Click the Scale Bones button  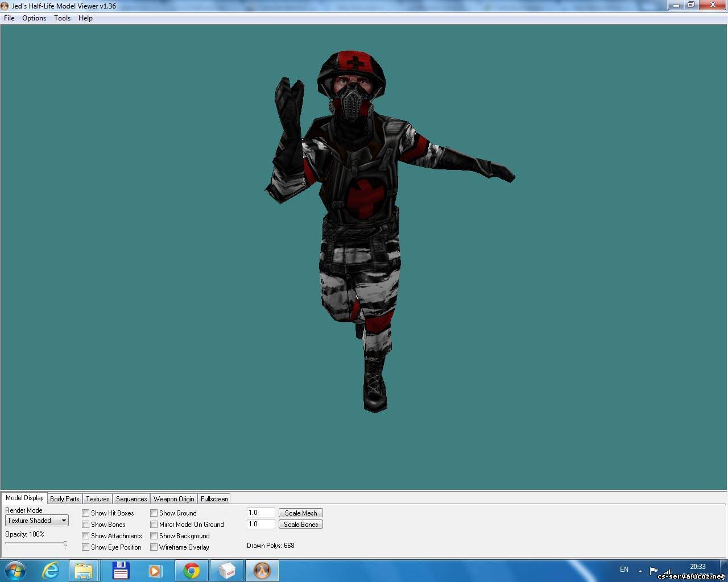pyautogui.click(x=301, y=525)
